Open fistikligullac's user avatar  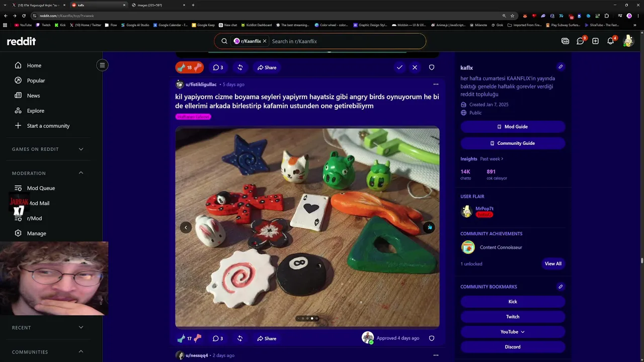pos(180,84)
